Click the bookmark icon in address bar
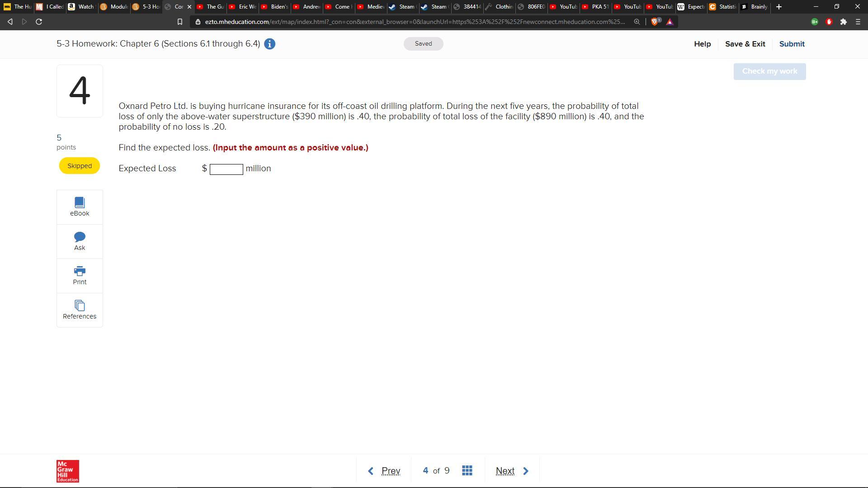This screenshot has height=488, width=868. point(179,22)
